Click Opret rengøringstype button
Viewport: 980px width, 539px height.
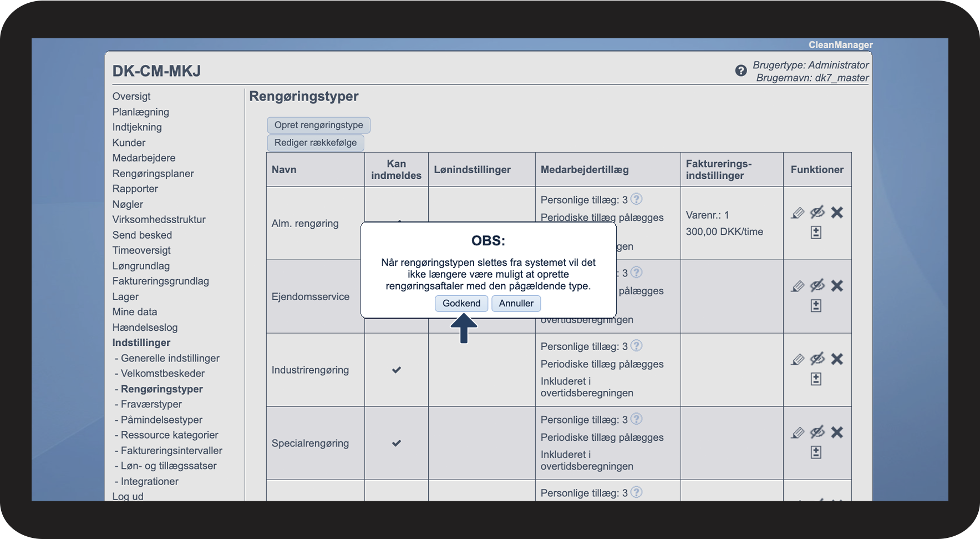pos(318,125)
